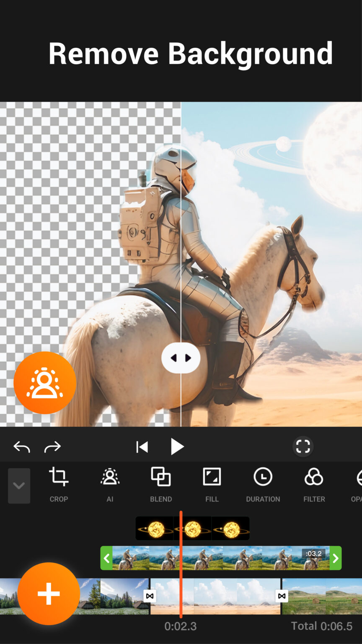Tap the right green trim handle of the selected clip
The height and width of the screenshot is (644, 362).
click(x=335, y=558)
